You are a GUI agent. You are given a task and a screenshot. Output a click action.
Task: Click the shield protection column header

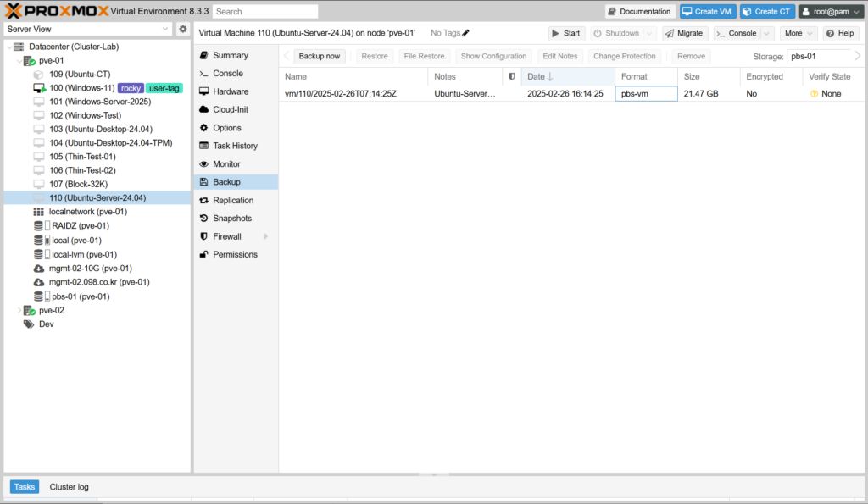click(511, 77)
